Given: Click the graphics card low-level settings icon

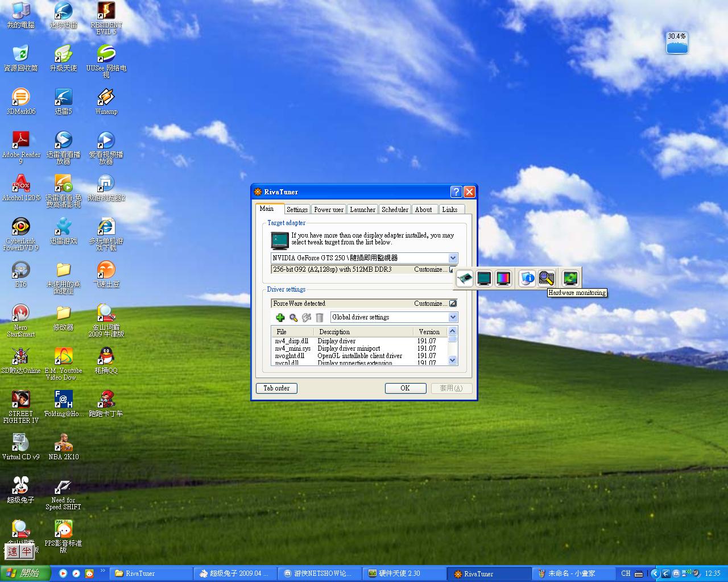Looking at the screenshot, I should 465,278.
